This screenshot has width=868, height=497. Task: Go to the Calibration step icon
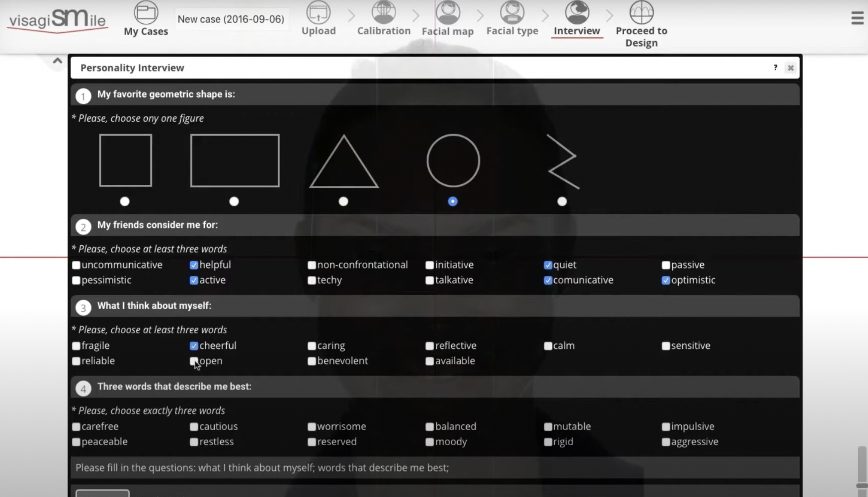click(x=384, y=12)
